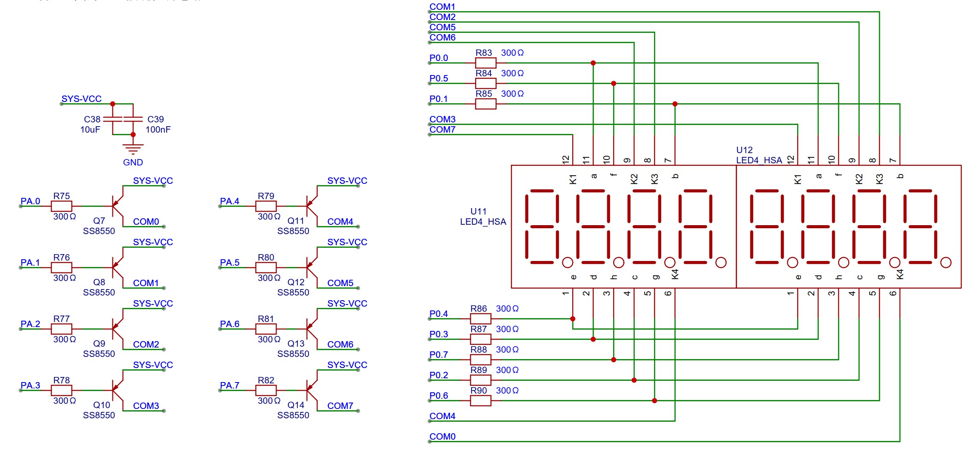Select transistor Q11 symbol
Viewport: 980px width, 452px height.
312,206
